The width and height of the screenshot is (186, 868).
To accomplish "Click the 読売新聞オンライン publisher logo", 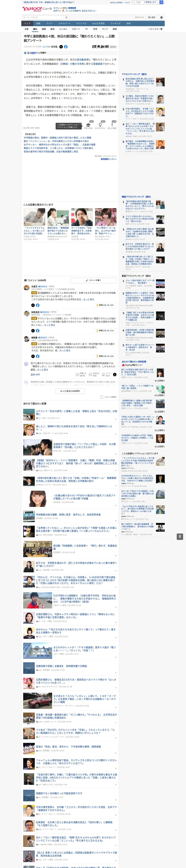I will 104,47.
